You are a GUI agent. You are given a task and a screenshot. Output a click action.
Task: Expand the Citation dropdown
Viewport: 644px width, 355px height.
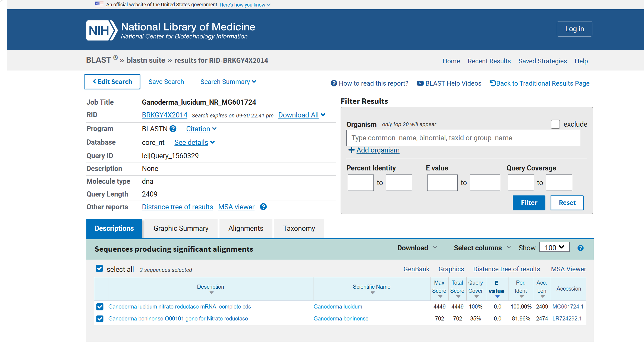pyautogui.click(x=201, y=129)
